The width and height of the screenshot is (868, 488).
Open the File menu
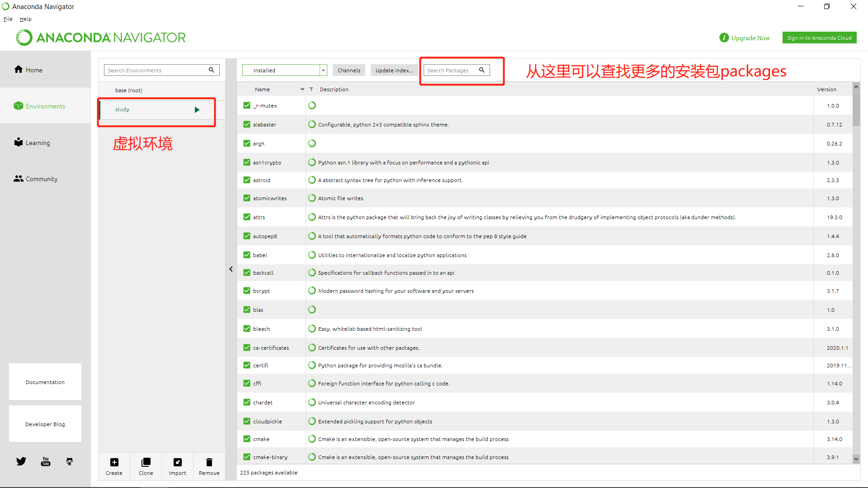8,19
